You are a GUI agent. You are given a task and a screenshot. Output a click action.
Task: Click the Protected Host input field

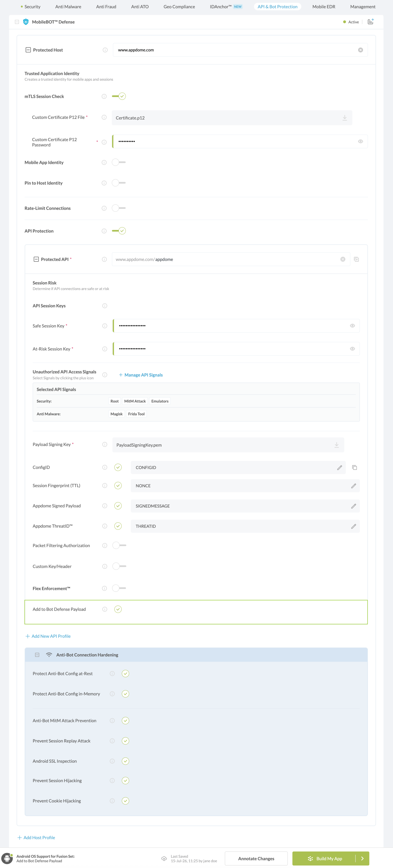240,50
